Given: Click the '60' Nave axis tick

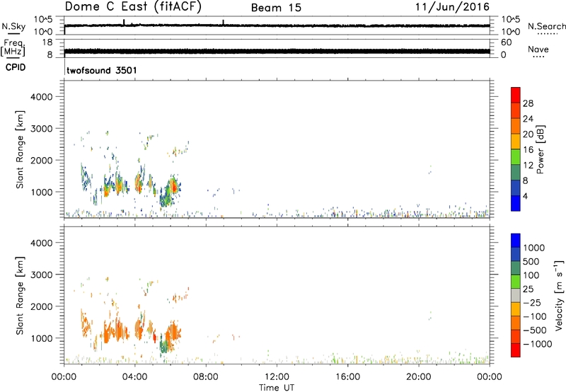Looking at the screenshot, I should [506, 42].
